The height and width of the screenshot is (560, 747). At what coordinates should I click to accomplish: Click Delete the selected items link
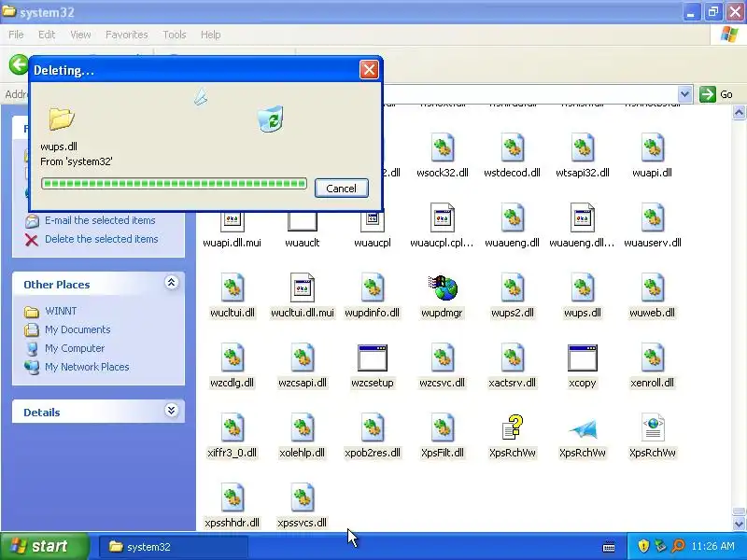(x=102, y=239)
